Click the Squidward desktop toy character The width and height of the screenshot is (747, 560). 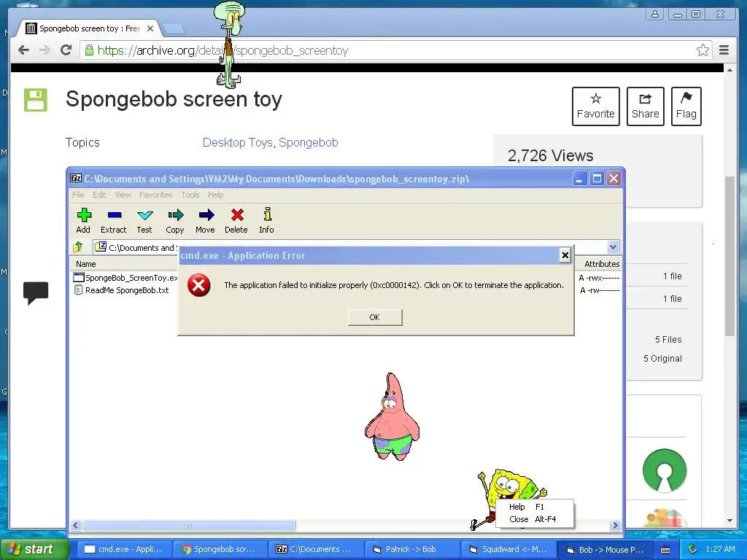coord(229,44)
